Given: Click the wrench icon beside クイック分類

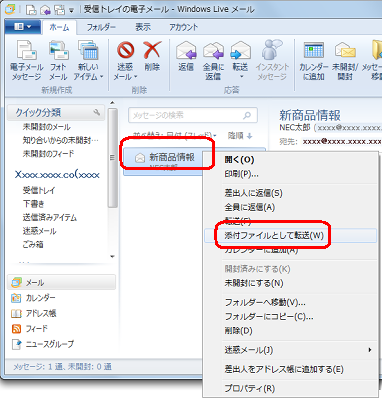Looking at the screenshot, I should [x=97, y=112].
